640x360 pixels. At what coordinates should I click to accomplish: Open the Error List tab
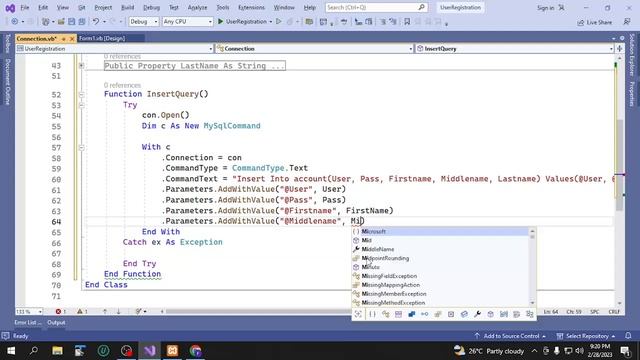[27, 322]
